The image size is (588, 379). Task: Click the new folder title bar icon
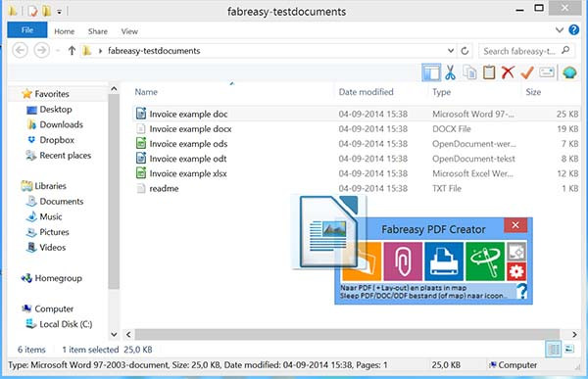pyautogui.click(x=46, y=11)
